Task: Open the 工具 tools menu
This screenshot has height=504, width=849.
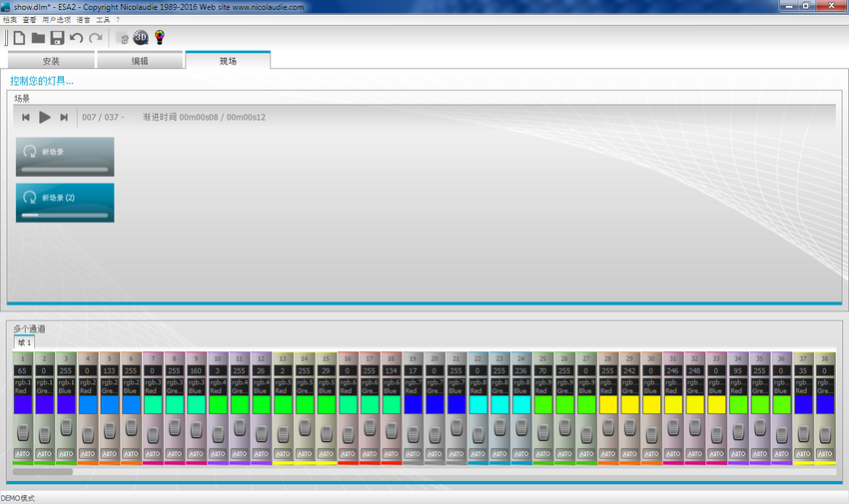Action: pos(103,20)
